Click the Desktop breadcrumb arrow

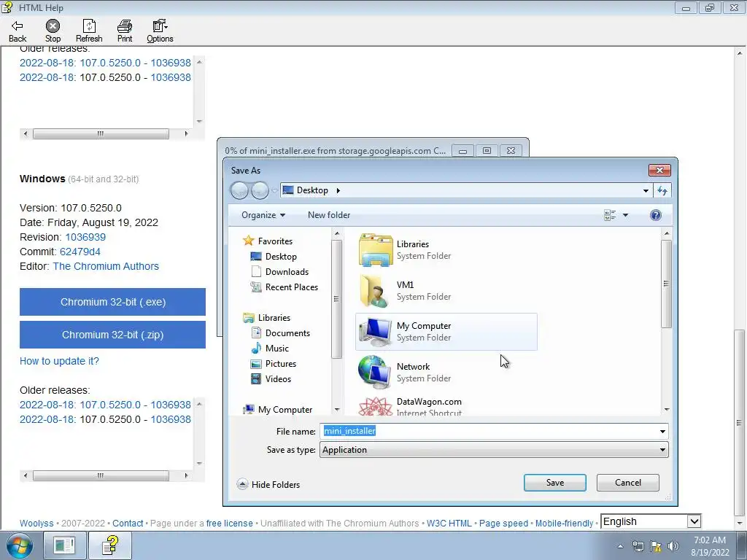[x=338, y=190]
